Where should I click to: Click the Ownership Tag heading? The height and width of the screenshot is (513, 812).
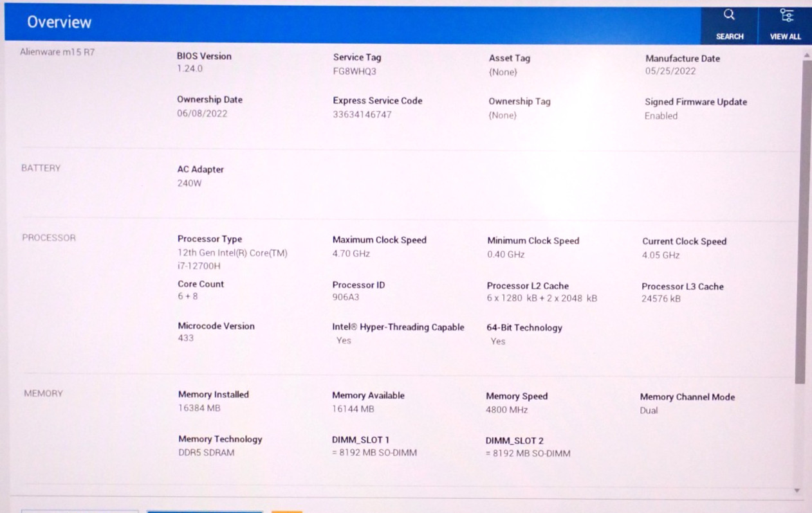(519, 102)
